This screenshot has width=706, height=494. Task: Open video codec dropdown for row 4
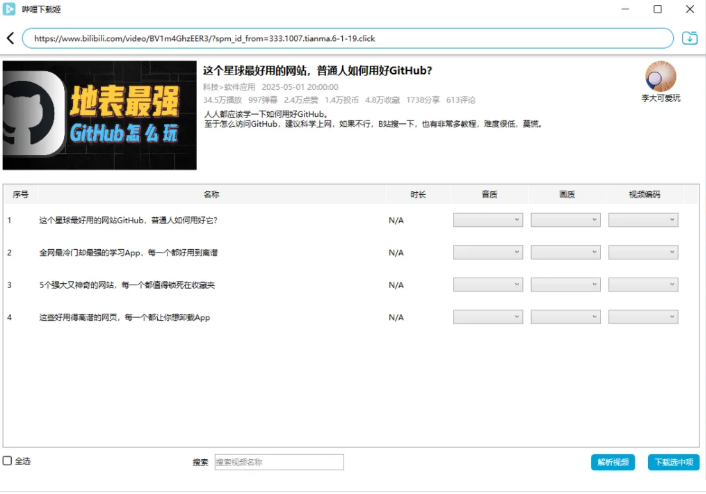643,317
